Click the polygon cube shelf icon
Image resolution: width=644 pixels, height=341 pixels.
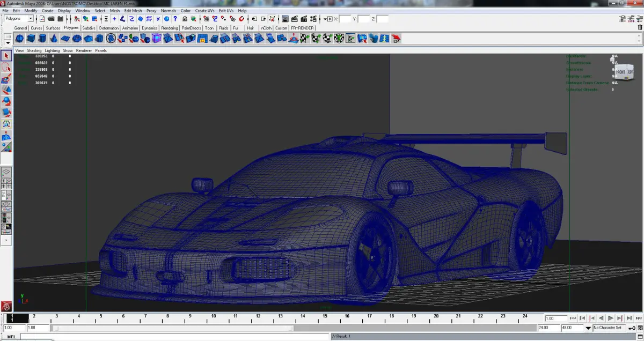(x=31, y=38)
